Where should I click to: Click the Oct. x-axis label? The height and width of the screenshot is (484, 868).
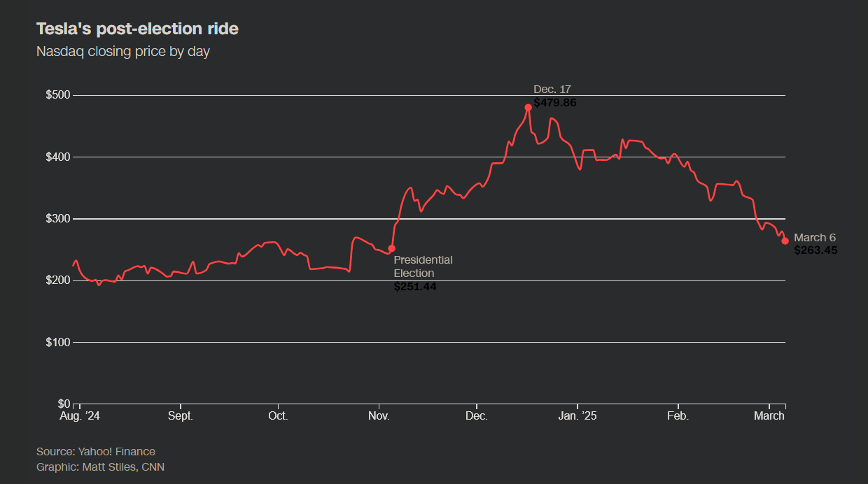coord(278,416)
